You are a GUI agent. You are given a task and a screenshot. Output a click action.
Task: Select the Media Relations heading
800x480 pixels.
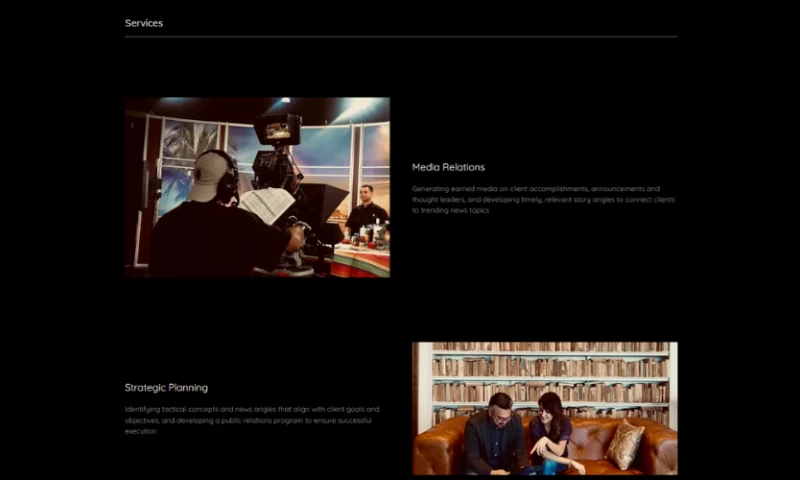448,167
